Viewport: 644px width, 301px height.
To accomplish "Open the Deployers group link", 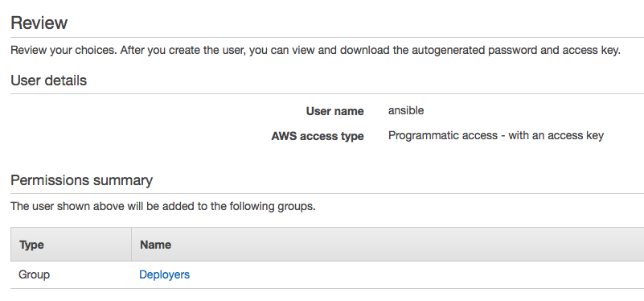I will click(x=164, y=274).
